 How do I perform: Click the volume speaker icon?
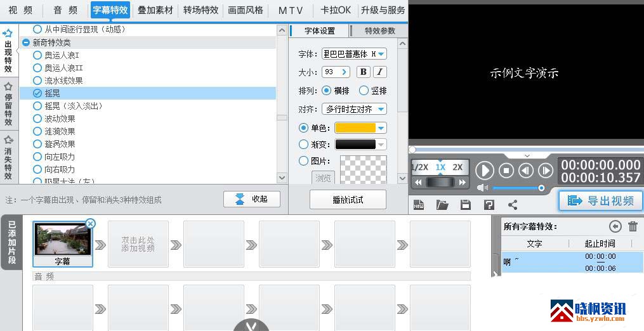pyautogui.click(x=482, y=188)
